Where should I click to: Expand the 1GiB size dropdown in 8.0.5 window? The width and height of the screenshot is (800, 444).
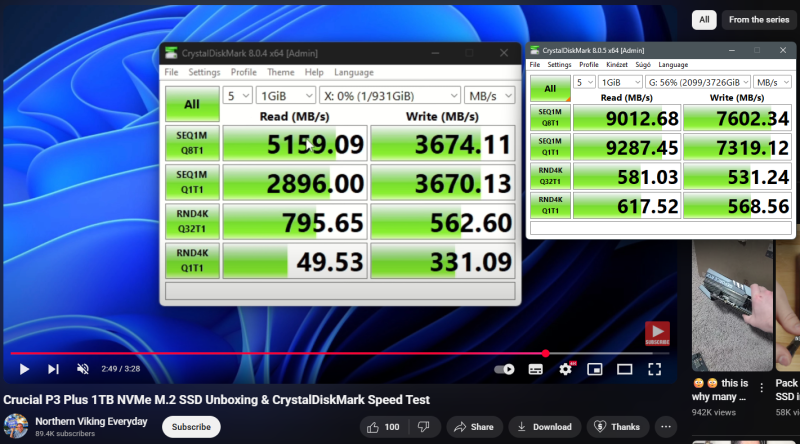(x=620, y=82)
